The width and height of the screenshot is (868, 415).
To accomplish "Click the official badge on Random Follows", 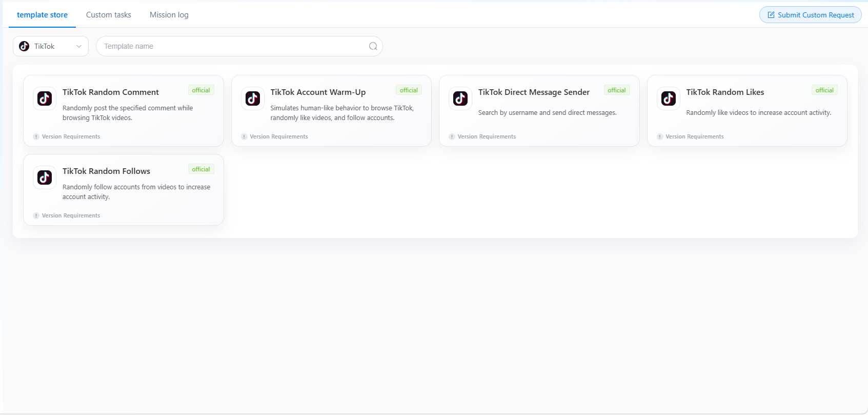I will pos(201,169).
